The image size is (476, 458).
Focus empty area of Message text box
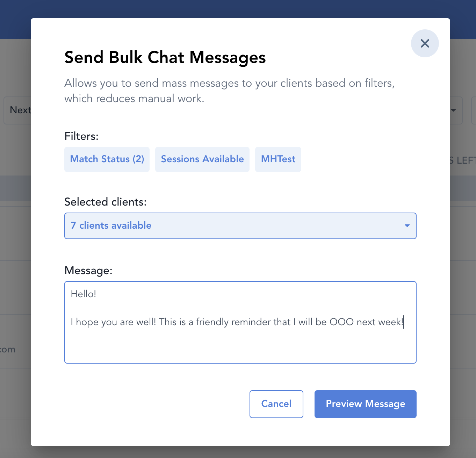coord(240,346)
